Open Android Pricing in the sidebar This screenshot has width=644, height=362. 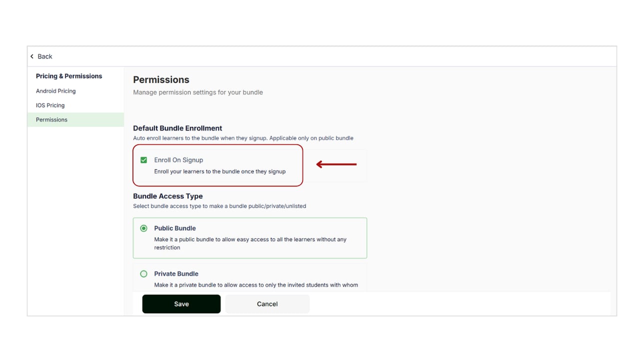tap(56, 91)
